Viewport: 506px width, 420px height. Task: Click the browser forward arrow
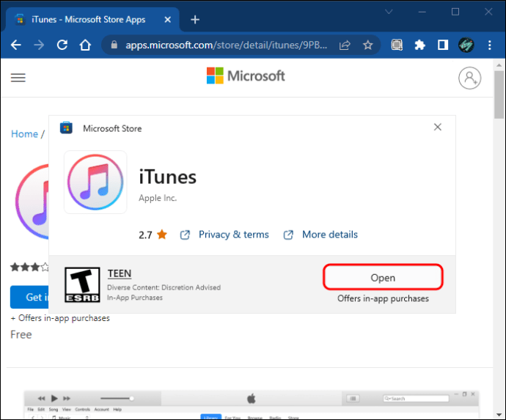click(39, 45)
